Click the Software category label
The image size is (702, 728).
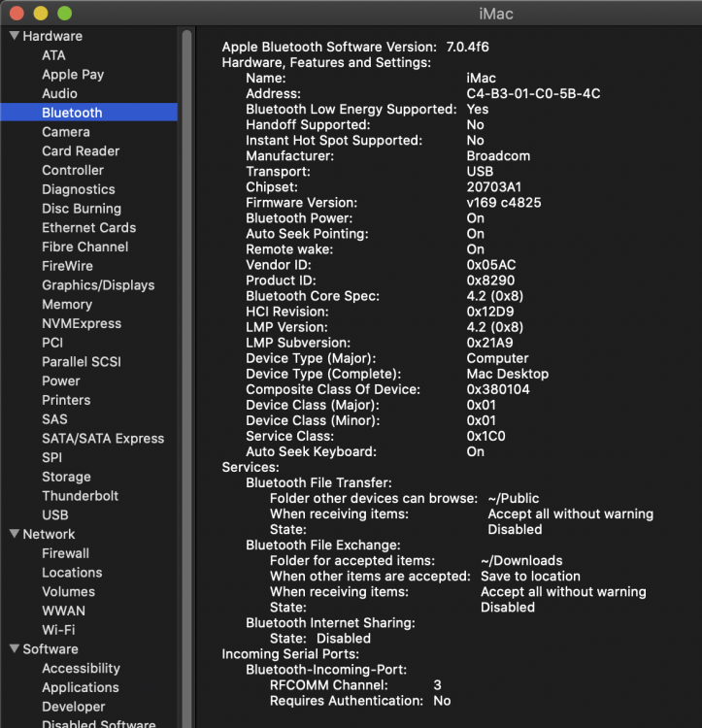(x=50, y=648)
